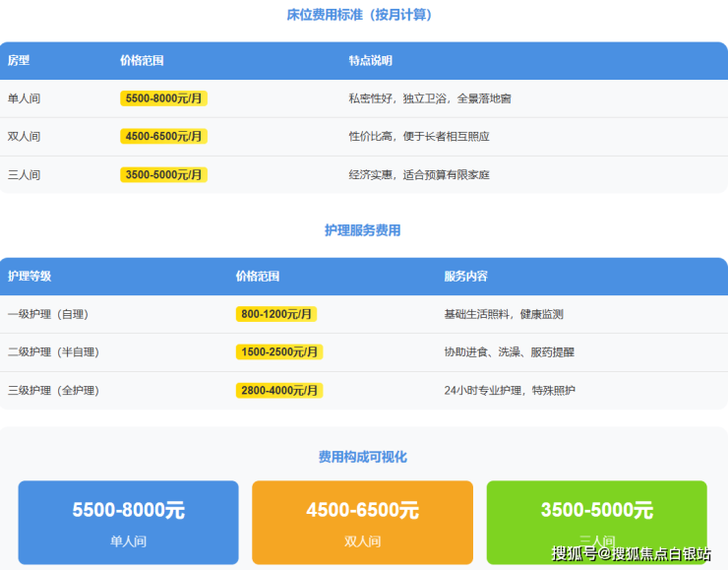Select the 2800-4000元/月 price badge
Viewport: 728px width, 570px height.
(x=279, y=391)
